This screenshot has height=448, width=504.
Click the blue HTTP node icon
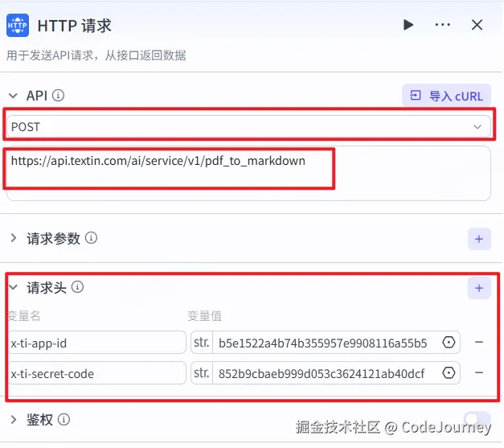tap(18, 26)
